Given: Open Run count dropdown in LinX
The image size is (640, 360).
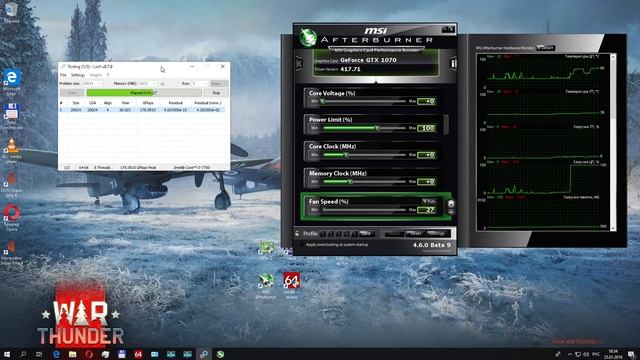Looking at the screenshot, I should [x=200, y=83].
